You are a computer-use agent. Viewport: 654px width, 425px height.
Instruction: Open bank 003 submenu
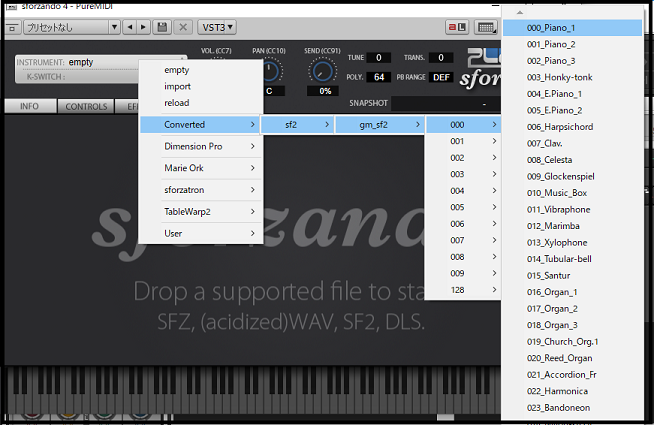[x=463, y=174]
